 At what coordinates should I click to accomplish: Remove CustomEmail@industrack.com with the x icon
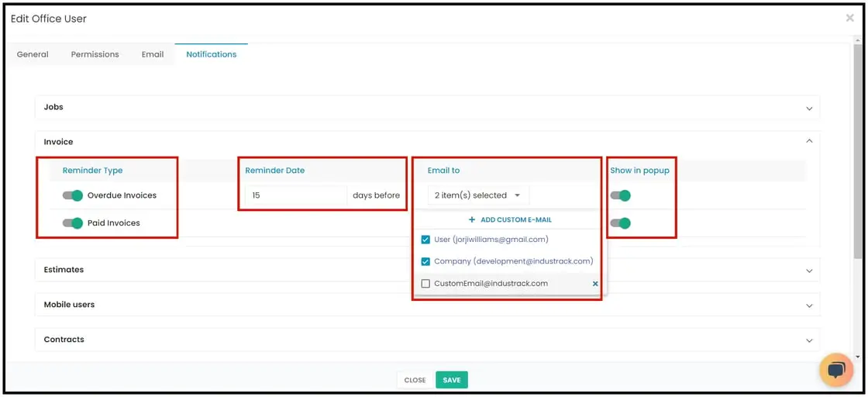(595, 284)
